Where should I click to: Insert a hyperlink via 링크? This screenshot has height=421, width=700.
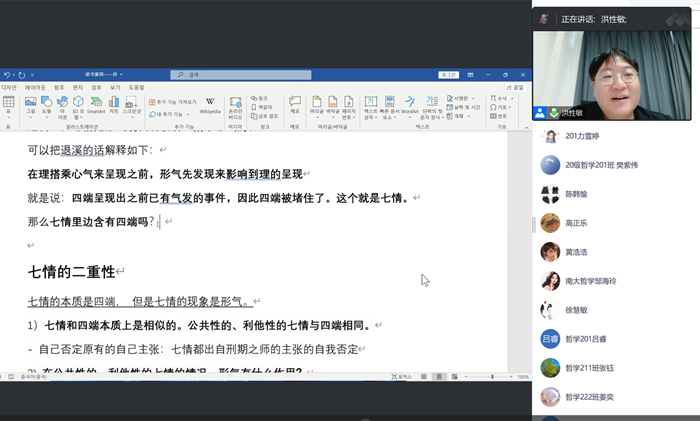coord(259,98)
